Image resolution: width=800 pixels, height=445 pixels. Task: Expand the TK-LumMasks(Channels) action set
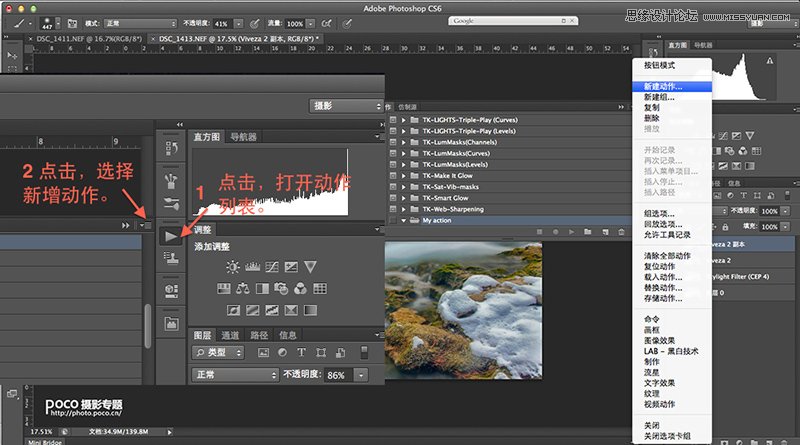(x=403, y=142)
